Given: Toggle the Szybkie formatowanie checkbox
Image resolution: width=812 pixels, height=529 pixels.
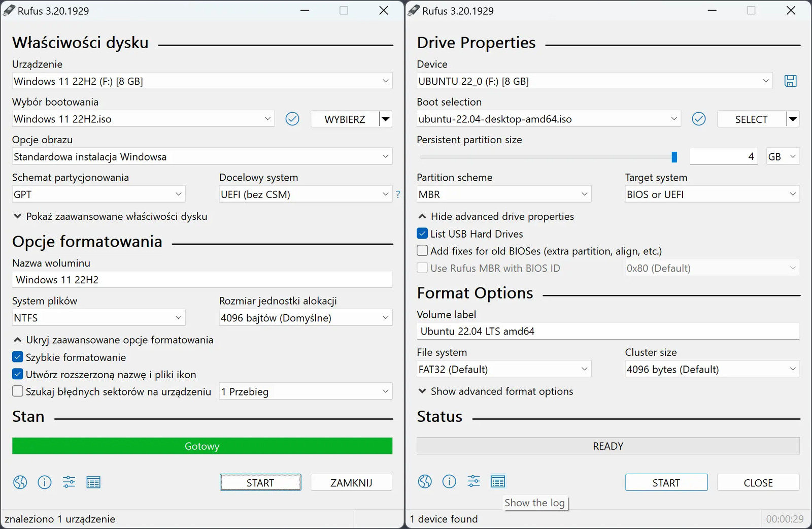Looking at the screenshot, I should click(18, 357).
